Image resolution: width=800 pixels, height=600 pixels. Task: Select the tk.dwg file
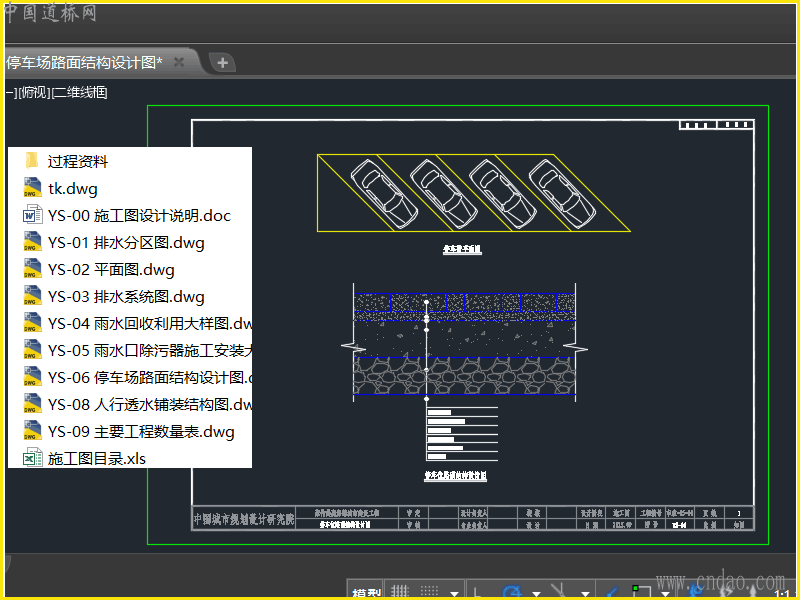pyautogui.click(x=72, y=188)
